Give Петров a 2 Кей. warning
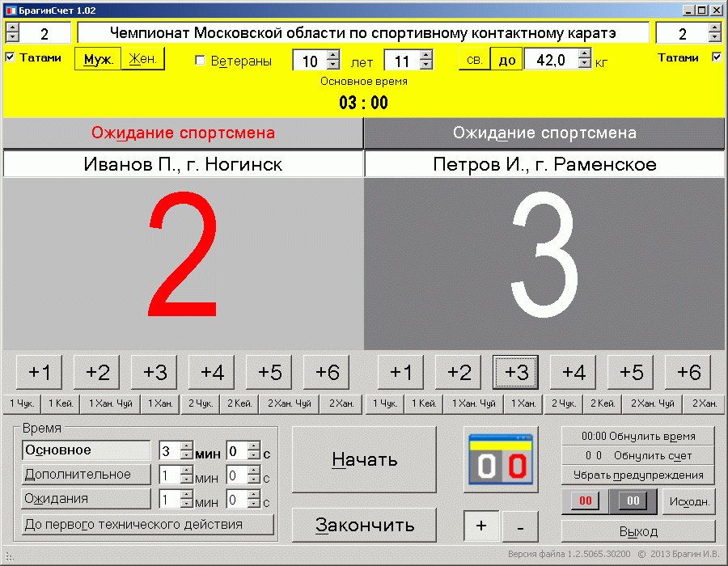This screenshot has width=728, height=566. [x=602, y=403]
